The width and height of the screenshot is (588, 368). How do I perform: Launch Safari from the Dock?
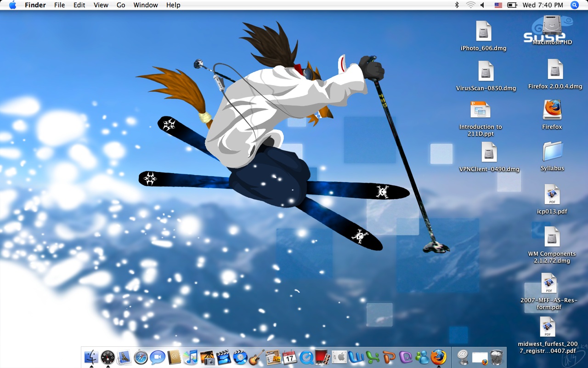pyautogui.click(x=141, y=357)
